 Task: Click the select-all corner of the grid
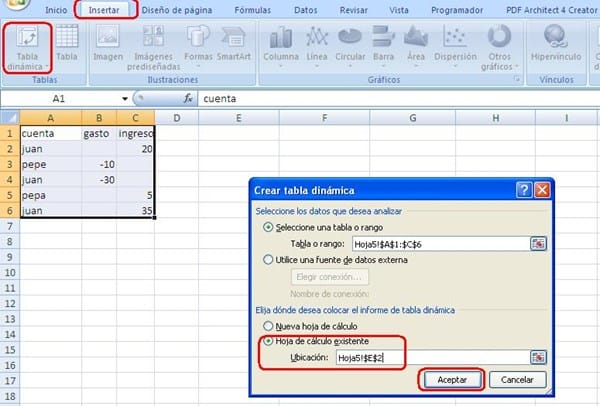pos(10,117)
